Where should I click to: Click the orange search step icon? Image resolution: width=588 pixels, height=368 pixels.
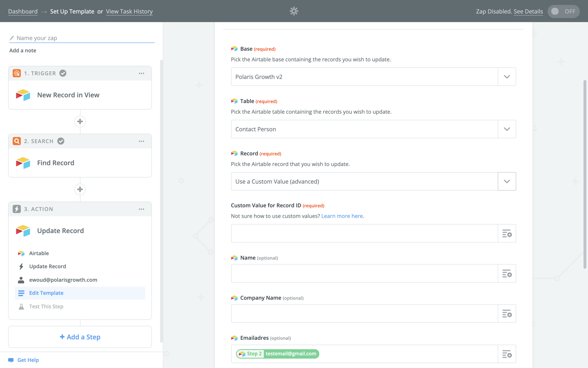(16, 141)
